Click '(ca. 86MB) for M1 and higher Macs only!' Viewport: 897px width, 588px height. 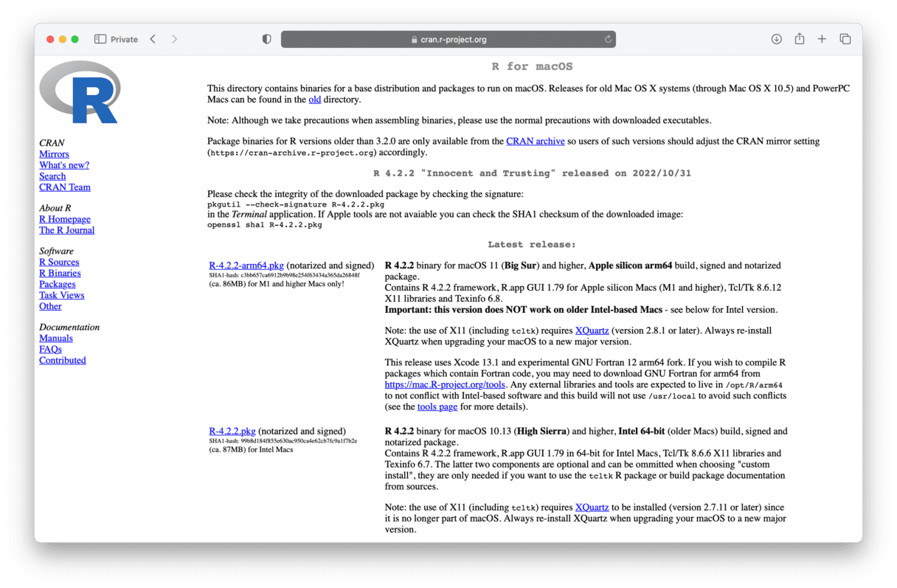(x=277, y=284)
